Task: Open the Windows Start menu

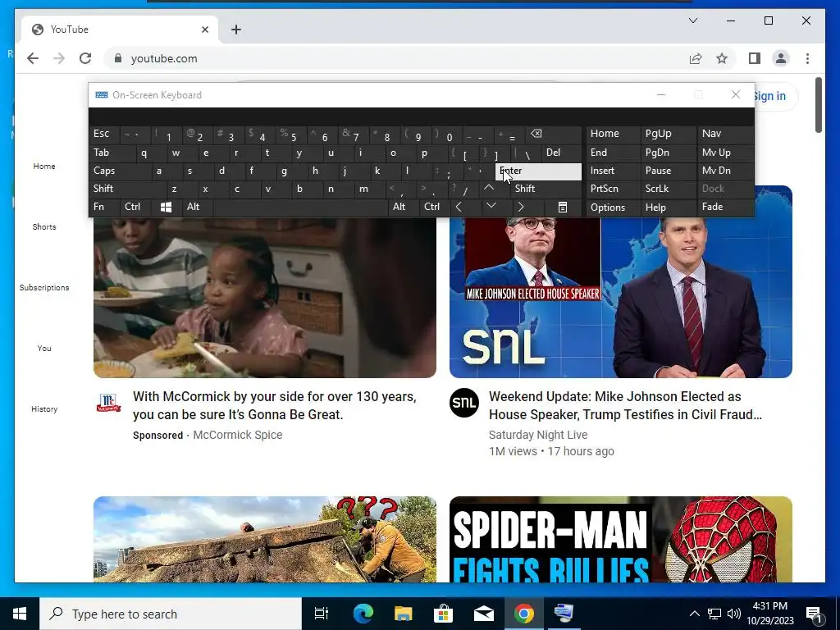Action: coord(20,614)
